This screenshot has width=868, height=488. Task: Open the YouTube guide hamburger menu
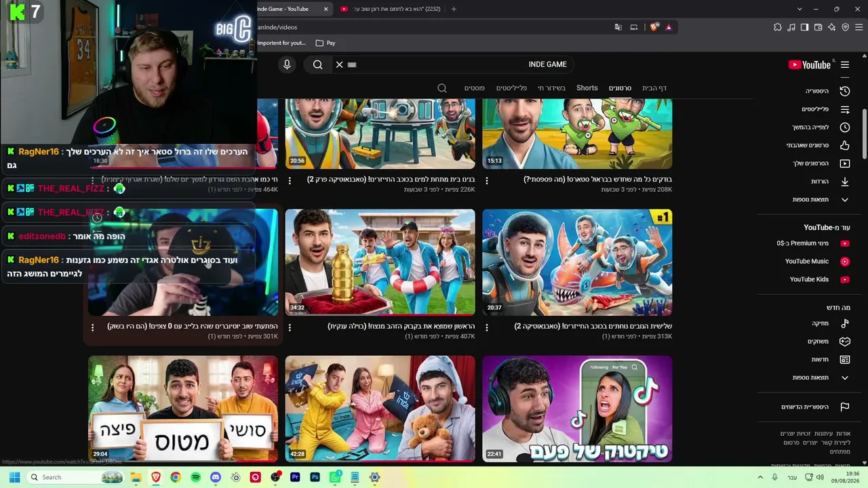click(x=845, y=65)
